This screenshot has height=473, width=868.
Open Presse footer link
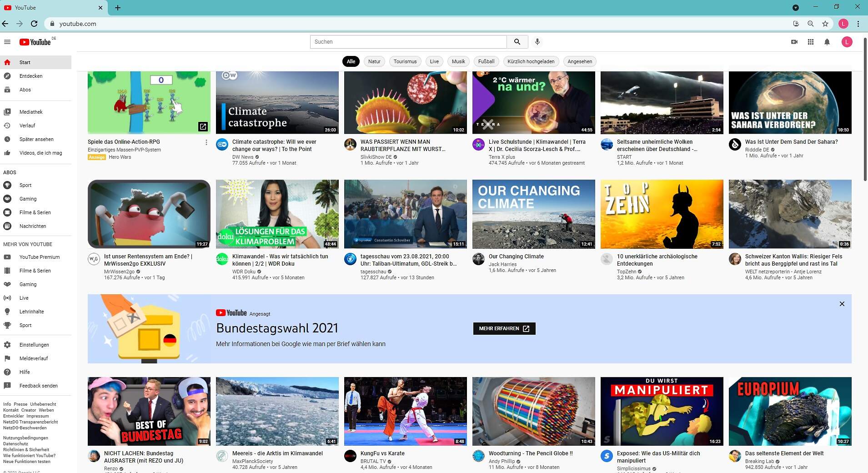coord(20,404)
